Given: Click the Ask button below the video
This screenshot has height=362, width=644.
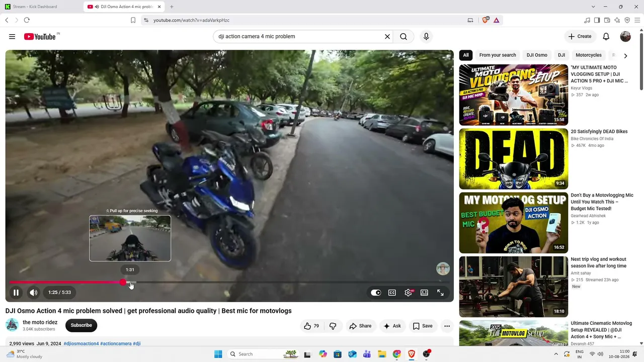Looking at the screenshot, I should (x=392, y=326).
